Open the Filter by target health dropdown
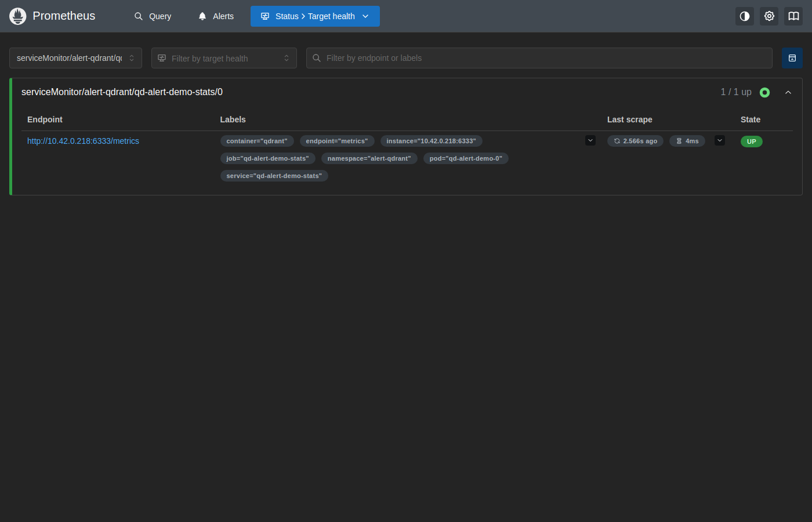 pyautogui.click(x=224, y=58)
